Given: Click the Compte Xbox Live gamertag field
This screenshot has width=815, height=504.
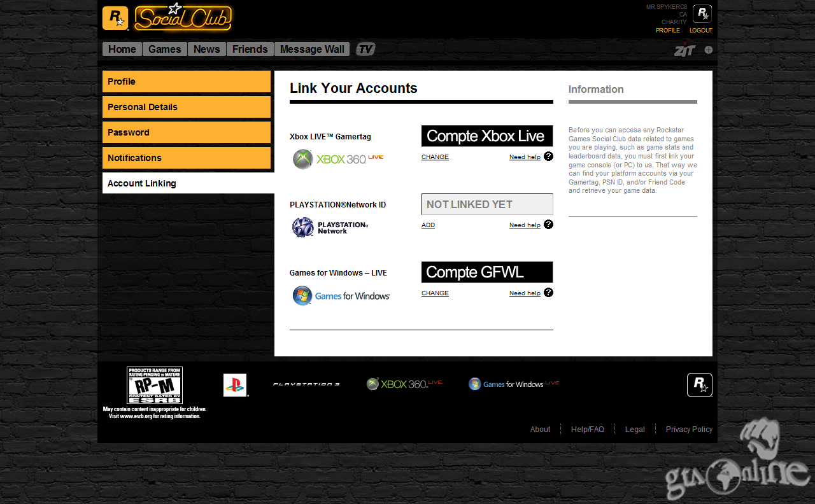Looking at the screenshot, I should [x=487, y=136].
